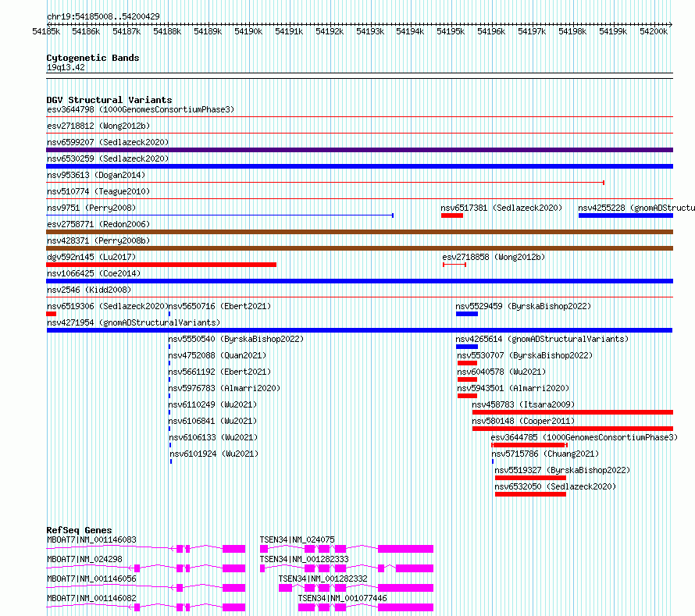Image resolution: width=695 pixels, height=616 pixels.
Task: Select the nsv428371 (Perry2008b) brown bar
Action: click(x=359, y=248)
